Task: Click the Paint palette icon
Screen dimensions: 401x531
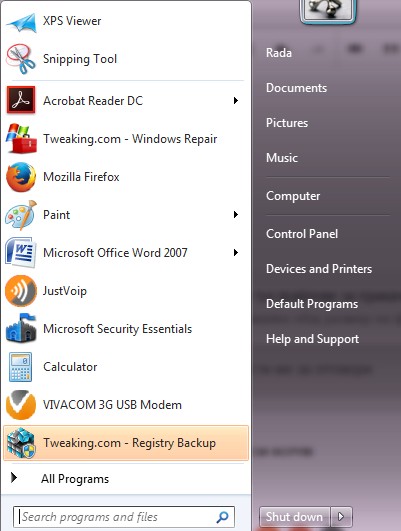Action: pos(21,215)
